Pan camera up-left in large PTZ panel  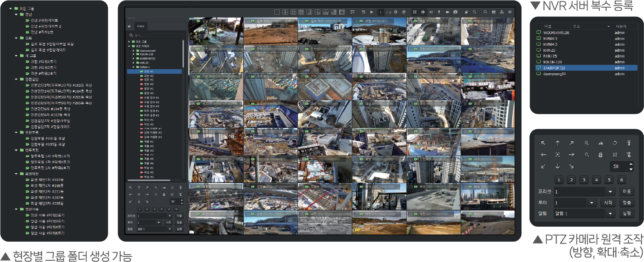544,143
